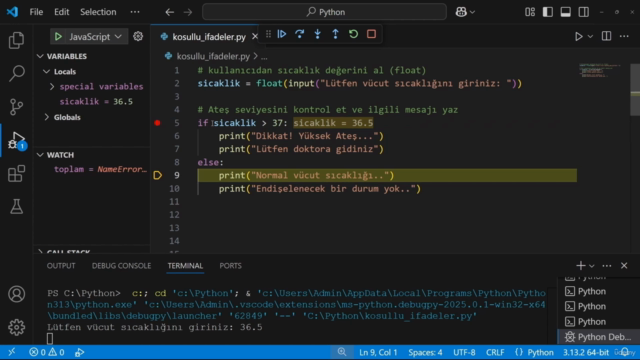Show more menu items ellipsis
The height and width of the screenshot is (360, 640).
point(135,12)
